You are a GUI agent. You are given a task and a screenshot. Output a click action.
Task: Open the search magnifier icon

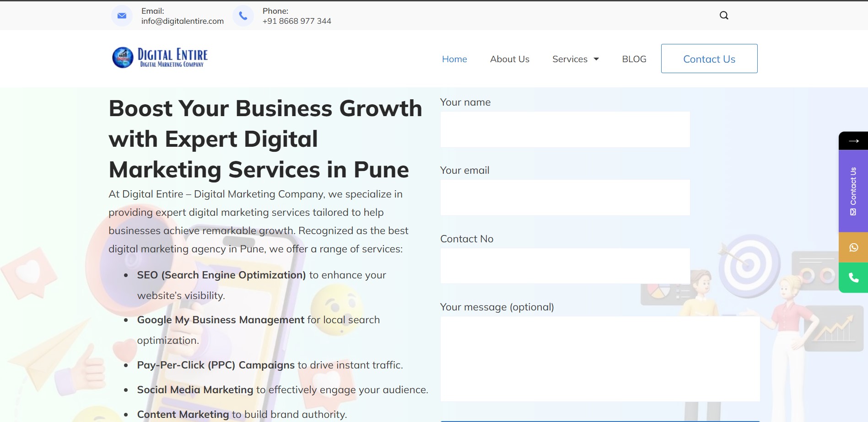724,16
